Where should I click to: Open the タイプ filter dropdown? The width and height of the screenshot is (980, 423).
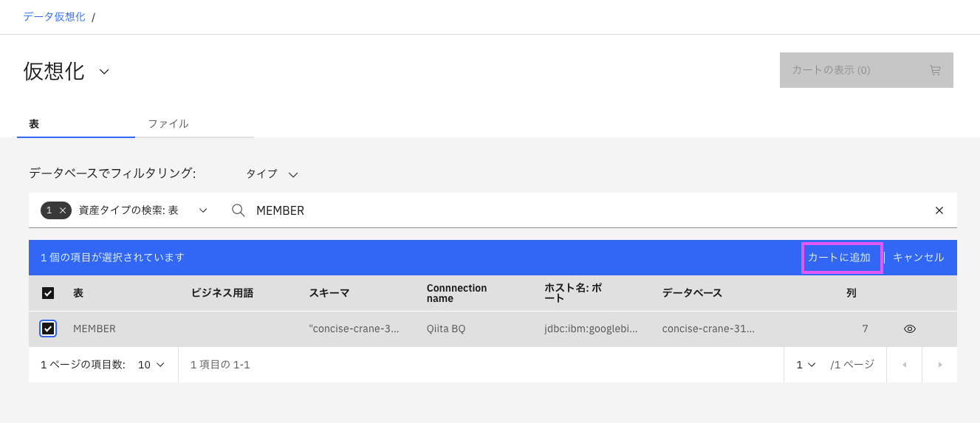[x=272, y=173]
